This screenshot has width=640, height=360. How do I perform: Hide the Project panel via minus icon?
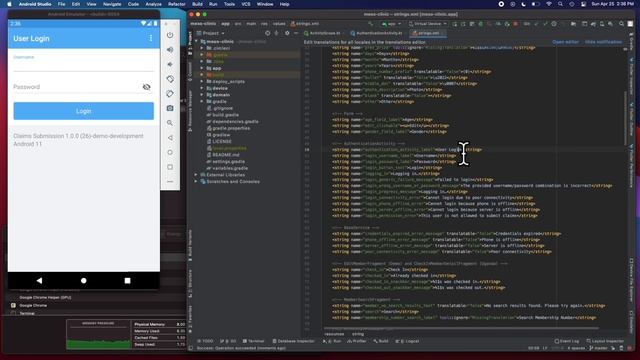[296, 33]
